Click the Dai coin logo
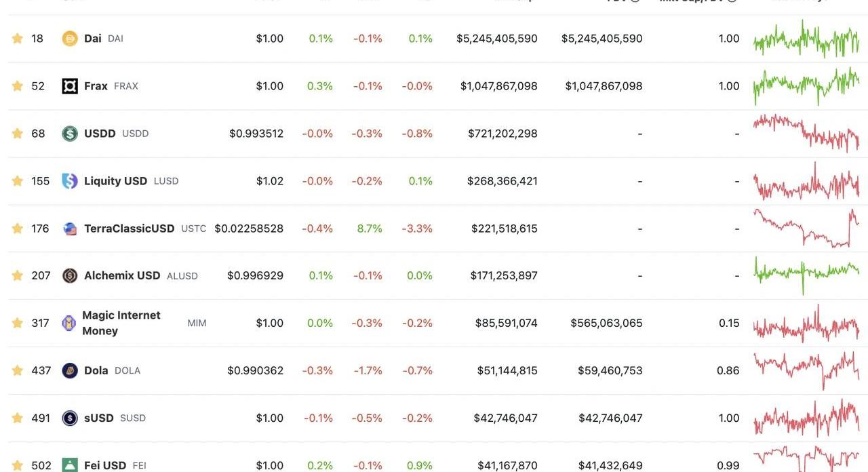868x472 pixels. [70, 39]
